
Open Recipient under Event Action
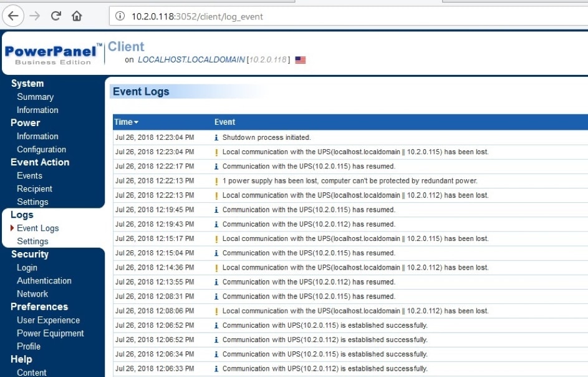[x=34, y=188]
